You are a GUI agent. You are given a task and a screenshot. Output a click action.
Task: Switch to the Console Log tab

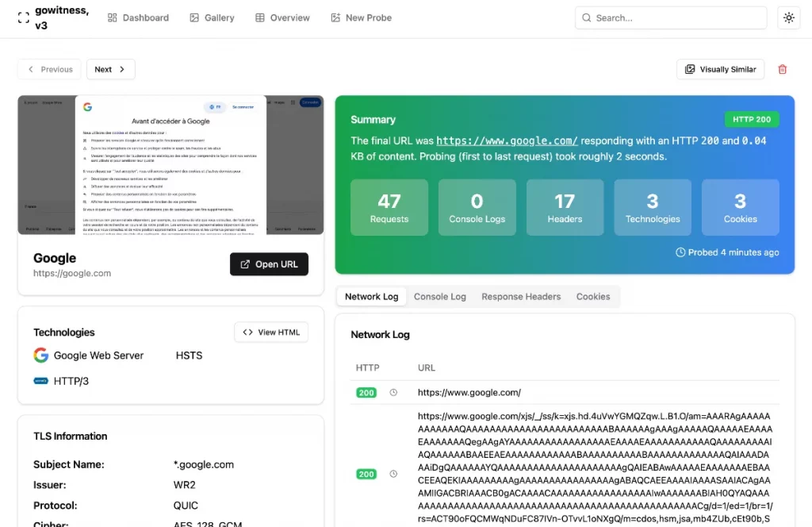click(439, 297)
